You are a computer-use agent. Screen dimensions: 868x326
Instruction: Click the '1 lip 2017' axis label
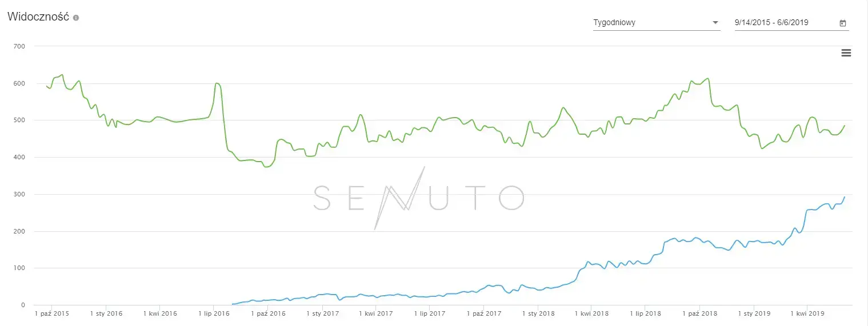pos(429,313)
